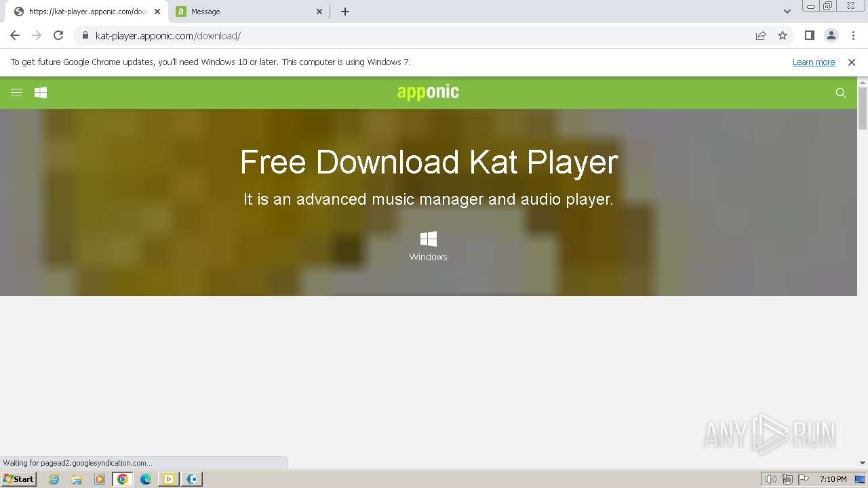
Task: Click the Windows logo in the green header
Action: [41, 93]
